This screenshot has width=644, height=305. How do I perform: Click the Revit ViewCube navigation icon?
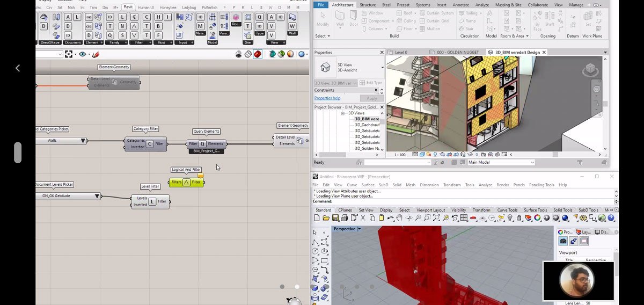590,69
